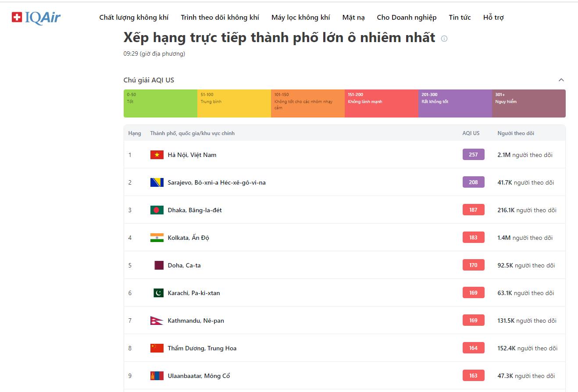
Task: Click the Bosnia and Herzegovina flag icon
Action: 157,182
